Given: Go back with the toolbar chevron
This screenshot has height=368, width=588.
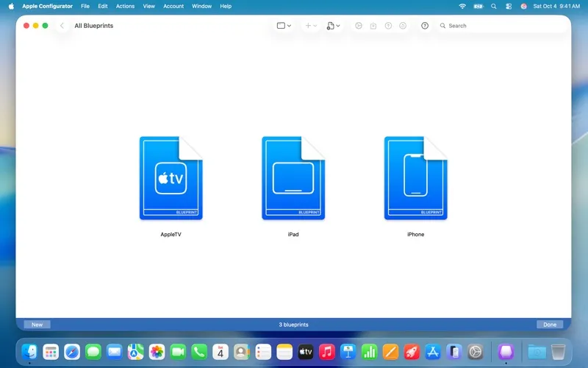Looking at the screenshot, I should (x=62, y=26).
